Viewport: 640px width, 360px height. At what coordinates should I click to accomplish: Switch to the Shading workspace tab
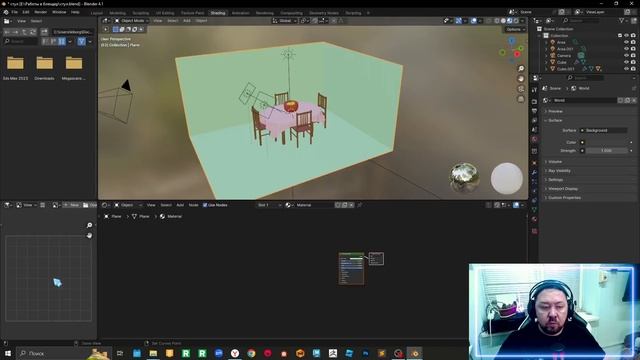click(x=218, y=13)
